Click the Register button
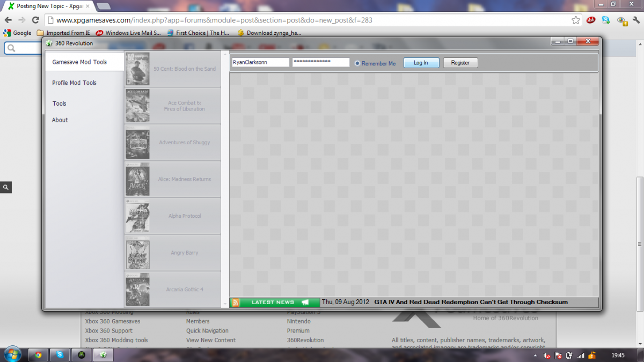The width and height of the screenshot is (644, 362). pyautogui.click(x=460, y=63)
